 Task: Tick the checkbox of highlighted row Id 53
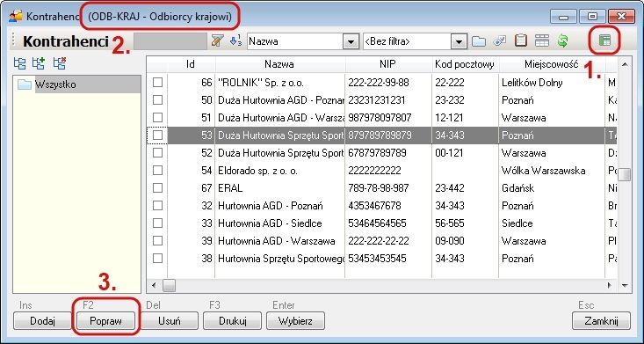158,135
